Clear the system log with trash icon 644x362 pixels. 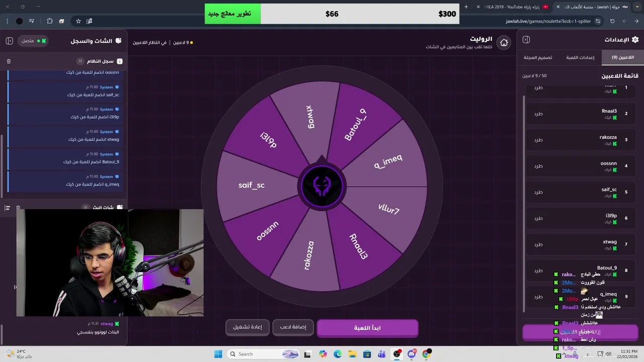point(9,61)
